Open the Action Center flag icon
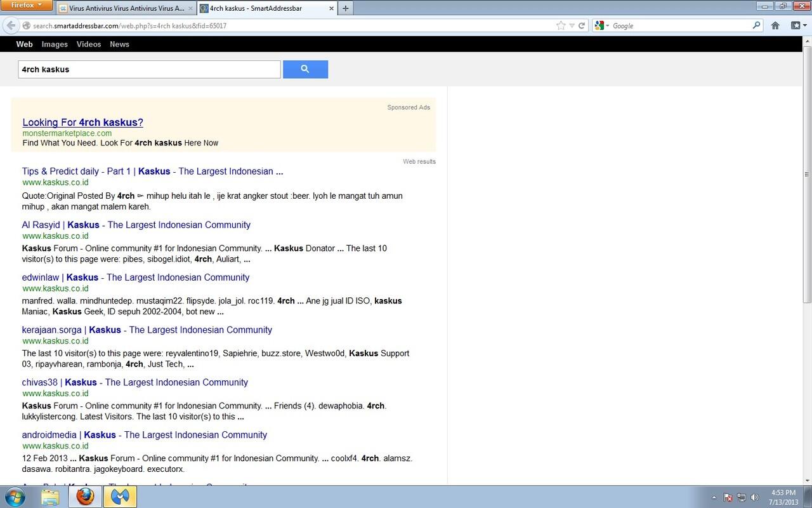This screenshot has height=508, width=812. coord(728,497)
